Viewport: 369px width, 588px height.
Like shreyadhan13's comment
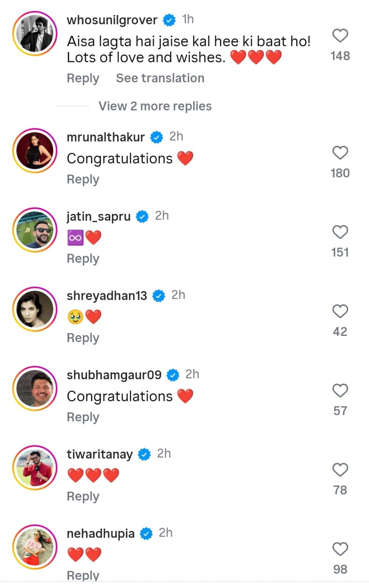tap(340, 311)
